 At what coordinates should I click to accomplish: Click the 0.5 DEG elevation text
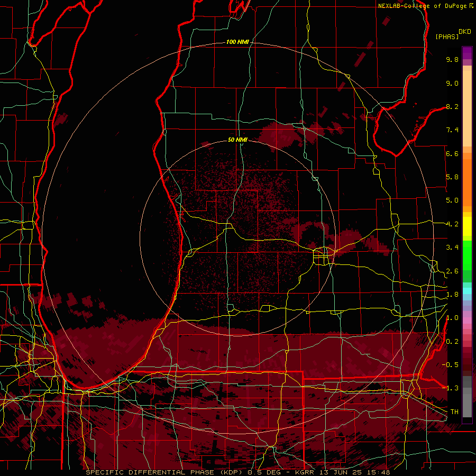coord(263,472)
